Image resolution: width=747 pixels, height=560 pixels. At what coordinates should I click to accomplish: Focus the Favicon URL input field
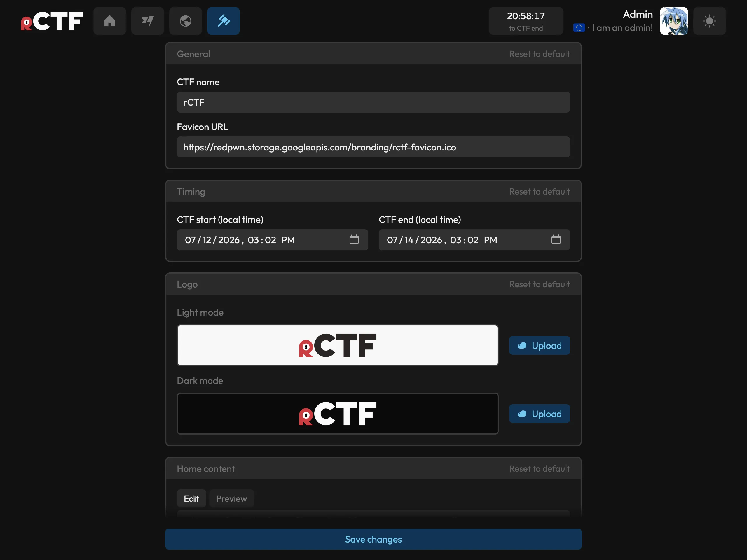click(x=373, y=147)
